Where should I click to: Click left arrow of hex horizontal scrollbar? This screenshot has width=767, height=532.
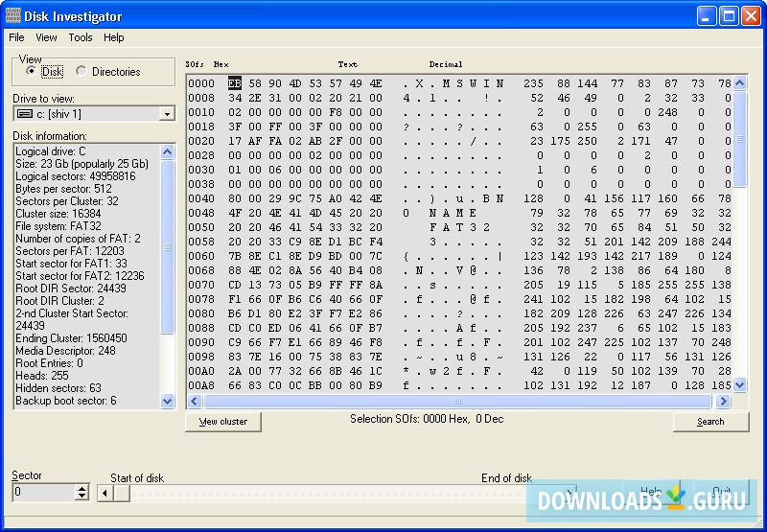tap(195, 402)
